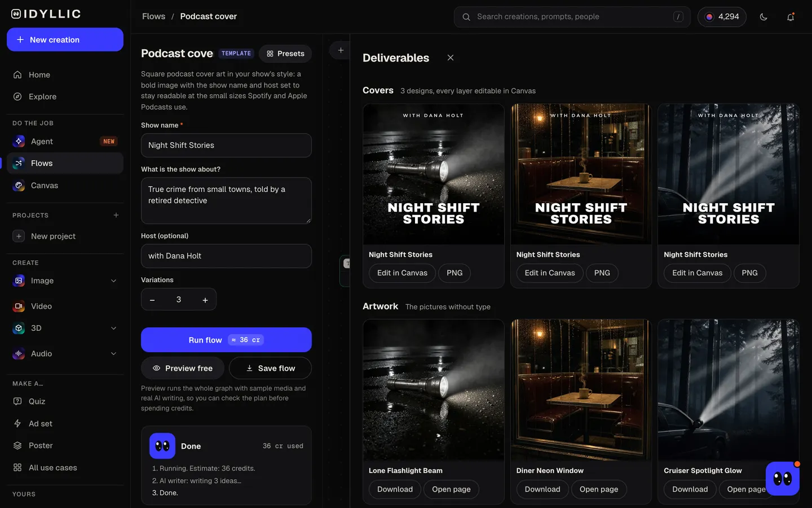The image size is (812, 508).
Task: Increase variations with plus stepper
Action: [x=205, y=300]
